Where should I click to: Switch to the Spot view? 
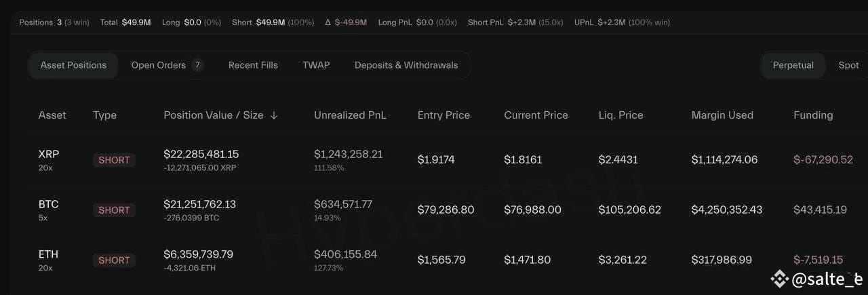point(848,65)
